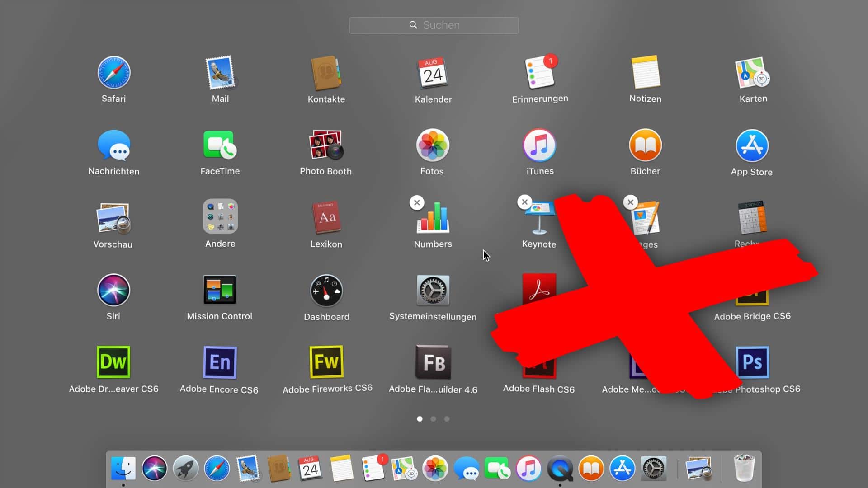Open Vorschau from the Dock

[699, 468]
